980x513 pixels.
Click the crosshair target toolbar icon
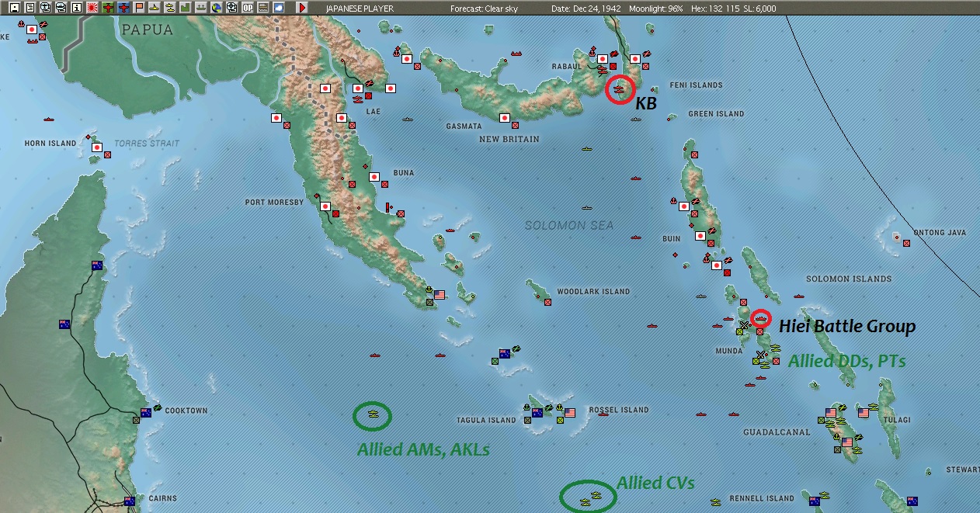231,8
